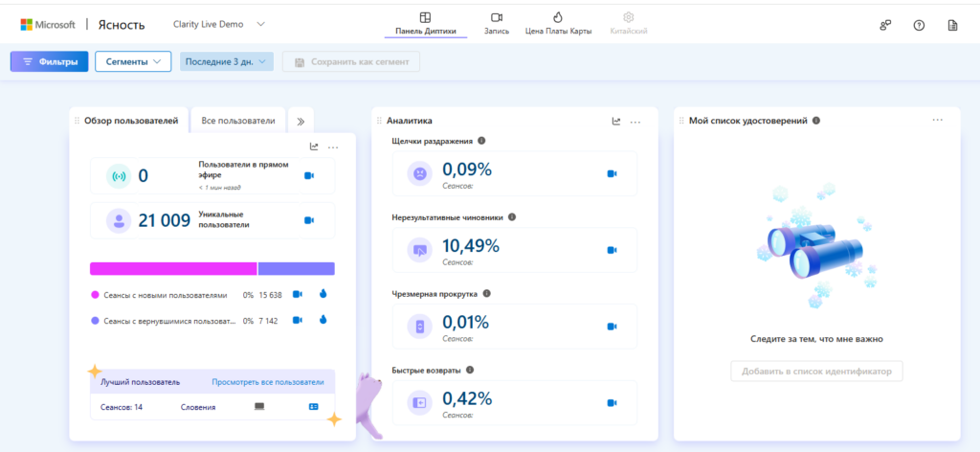
Task: Click the Словения country text
Action: [198, 407]
